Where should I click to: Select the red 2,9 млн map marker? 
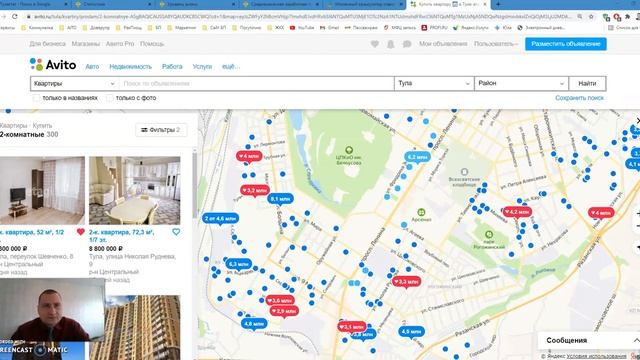(x=284, y=311)
